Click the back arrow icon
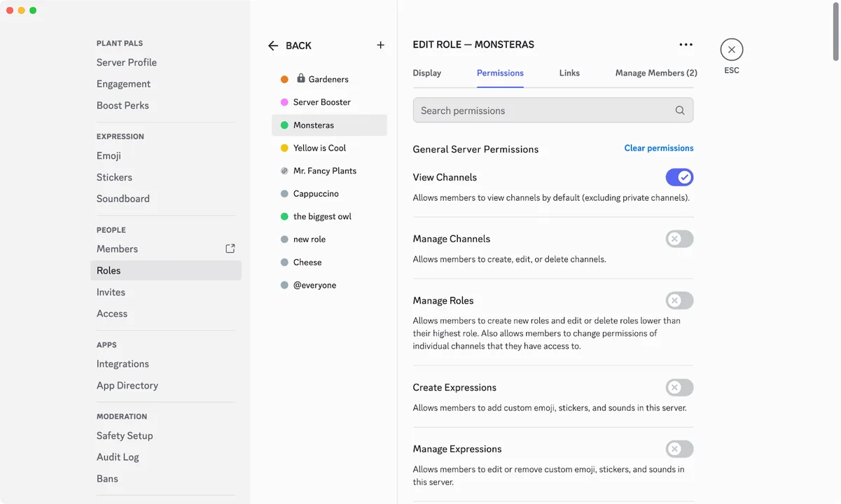The height and width of the screenshot is (504, 841). tap(273, 45)
